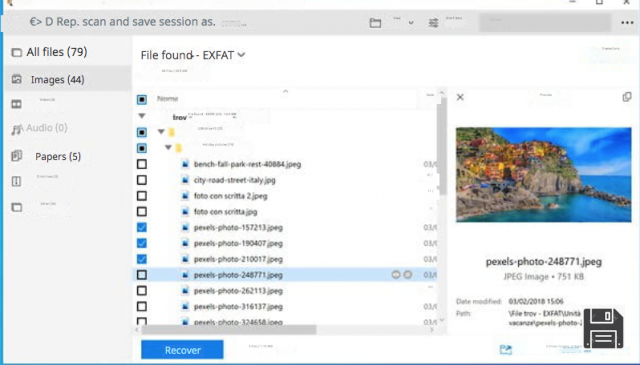Viewport: 640px width, 365px height.
Task: Open the filter sliders icon in toolbar
Action: (x=433, y=23)
